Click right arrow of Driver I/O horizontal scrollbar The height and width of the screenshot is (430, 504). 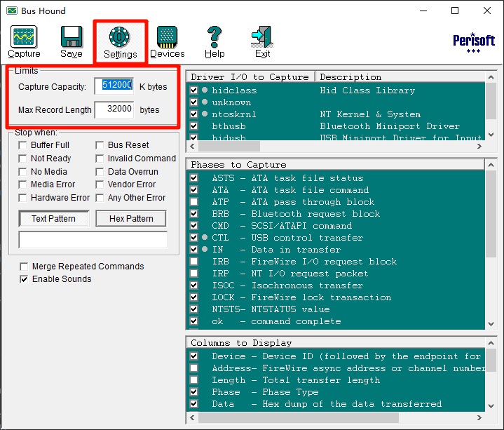tap(479, 147)
